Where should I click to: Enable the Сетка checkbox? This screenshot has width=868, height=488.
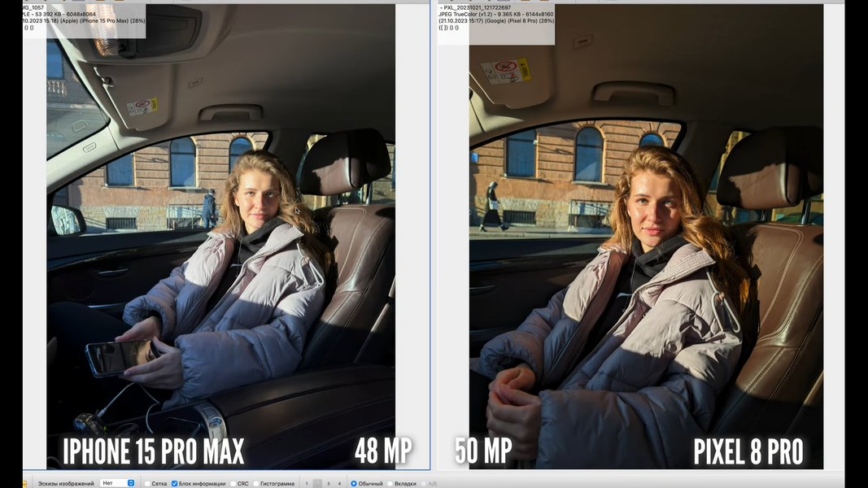(147, 483)
